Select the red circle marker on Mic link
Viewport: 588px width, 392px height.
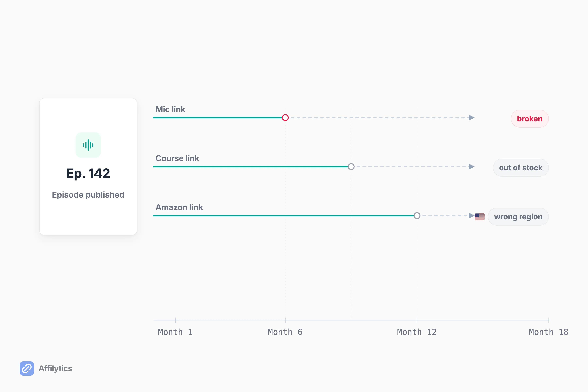point(285,117)
